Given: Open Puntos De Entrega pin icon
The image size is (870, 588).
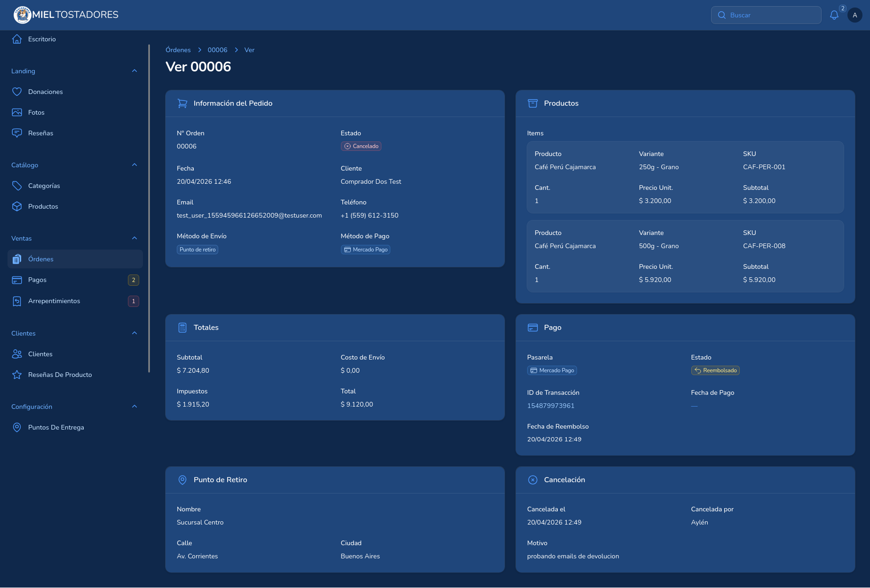Looking at the screenshot, I should pyautogui.click(x=17, y=427).
